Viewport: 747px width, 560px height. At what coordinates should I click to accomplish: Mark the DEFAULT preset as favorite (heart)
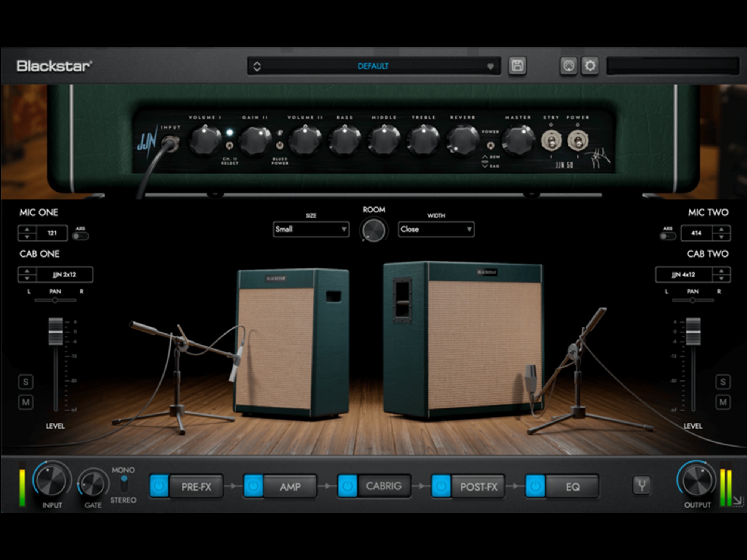pyautogui.click(x=490, y=66)
